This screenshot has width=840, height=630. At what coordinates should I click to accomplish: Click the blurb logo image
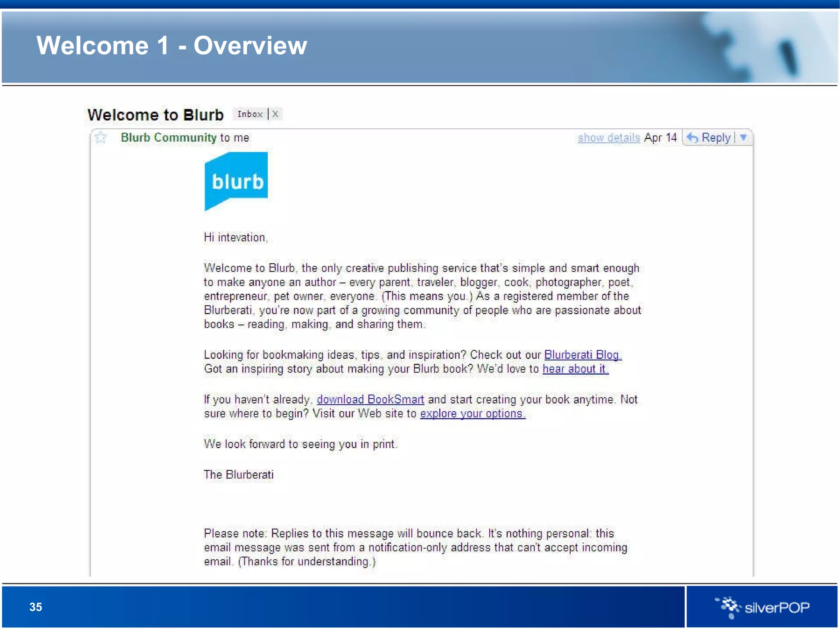236,181
